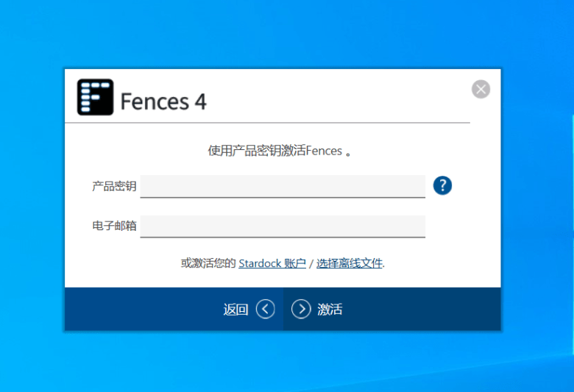Click the right arrow circle icon beside 激活
The width and height of the screenshot is (574, 392).
click(x=301, y=310)
